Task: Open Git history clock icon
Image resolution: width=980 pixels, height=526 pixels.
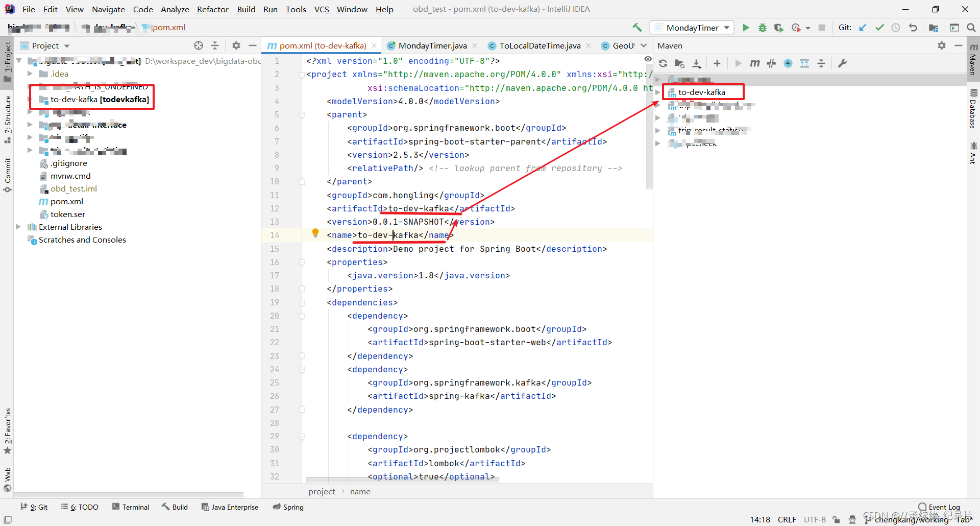Action: 896,28
